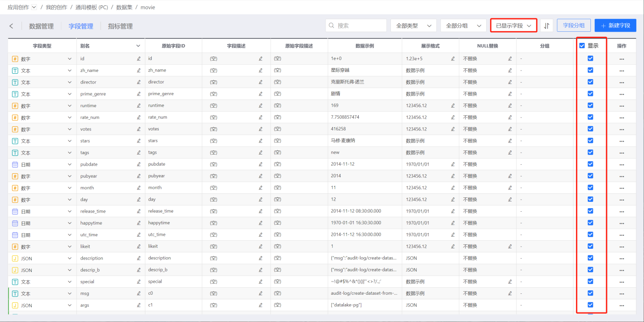
Task: Open more actions menu for id row
Action: (x=622, y=59)
